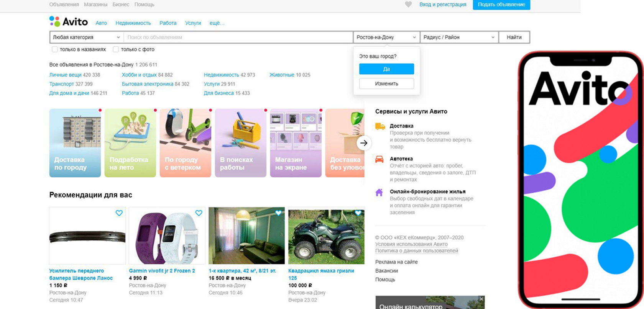Confirm city with Да button
644x309 pixels.
click(x=386, y=69)
